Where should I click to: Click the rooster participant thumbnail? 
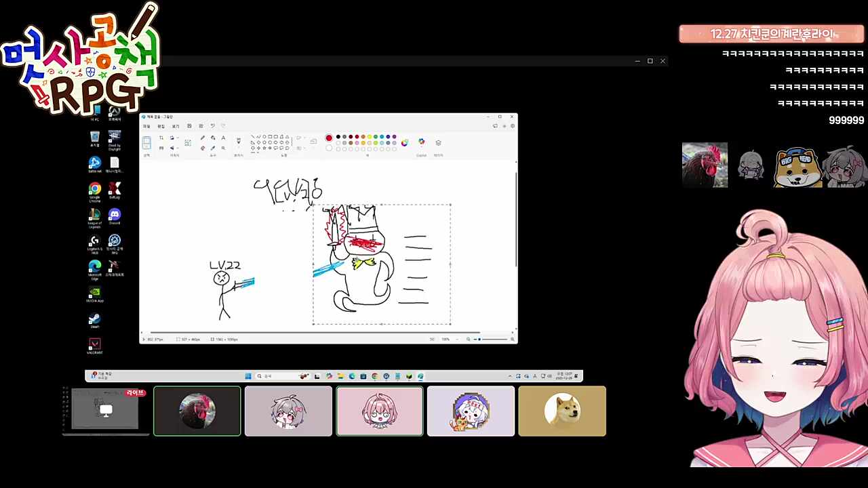point(197,411)
